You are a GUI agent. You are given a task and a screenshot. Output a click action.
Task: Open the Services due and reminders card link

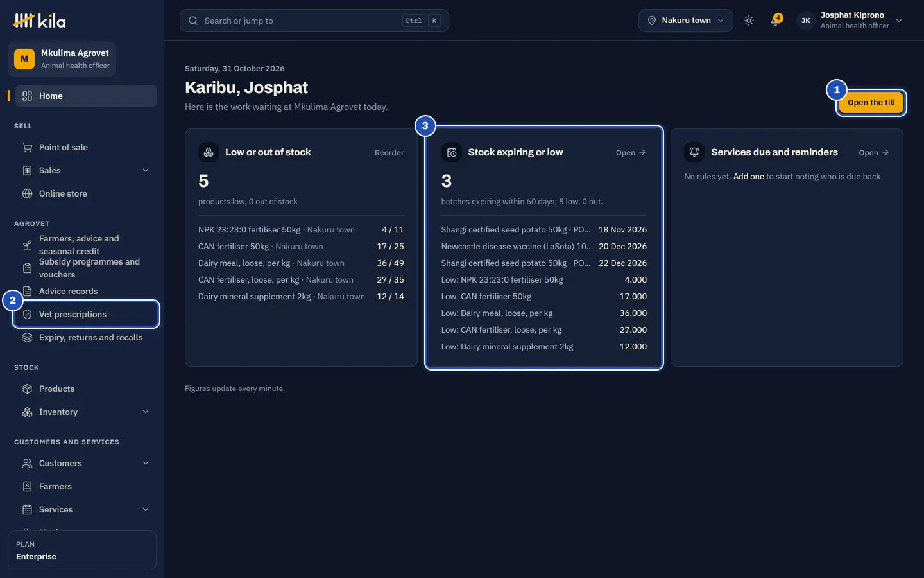pos(874,153)
